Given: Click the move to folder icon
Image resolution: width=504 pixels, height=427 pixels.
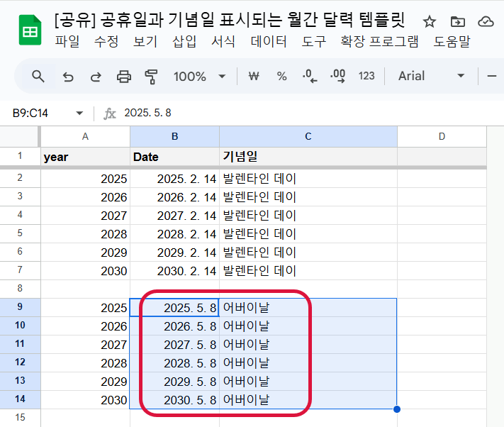Looking at the screenshot, I should [457, 22].
